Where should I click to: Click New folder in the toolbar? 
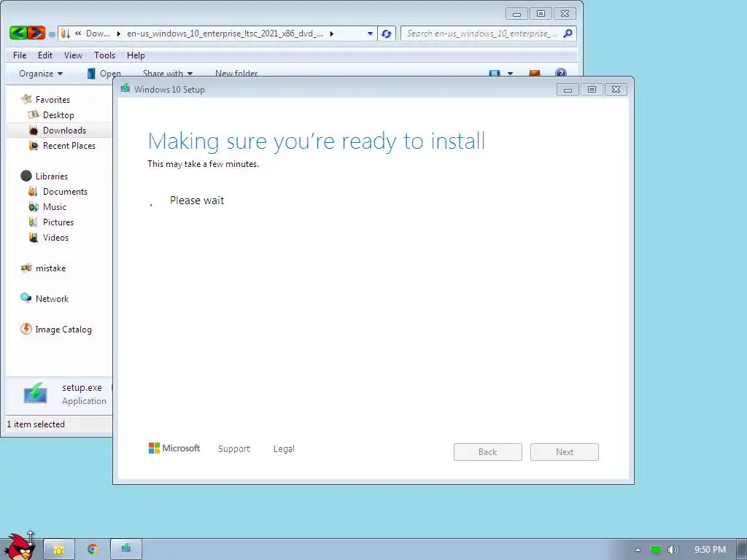[x=236, y=74]
